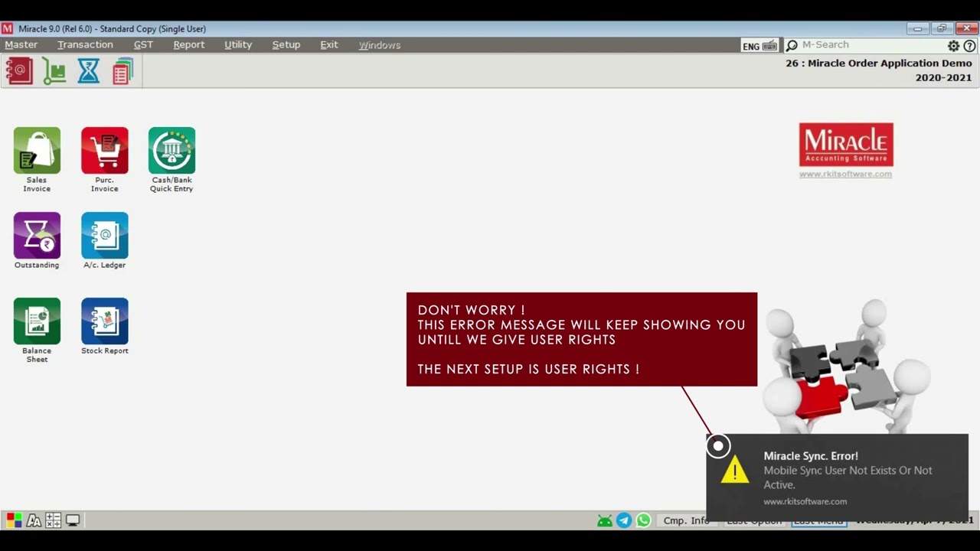Click the WhatsApp icon in status bar

pyautogui.click(x=643, y=520)
